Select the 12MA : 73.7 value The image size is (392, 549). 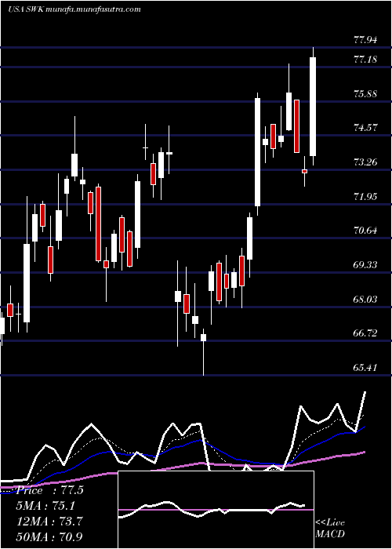(49, 522)
